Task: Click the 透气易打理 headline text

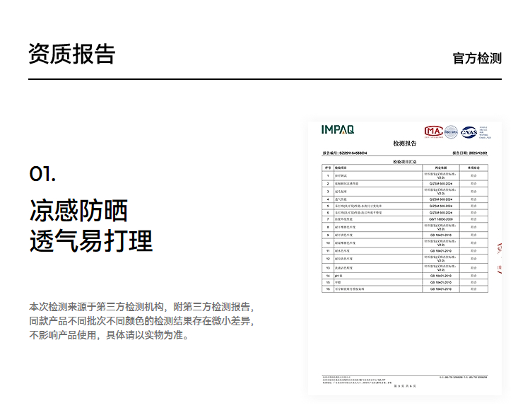Action: 91,241
